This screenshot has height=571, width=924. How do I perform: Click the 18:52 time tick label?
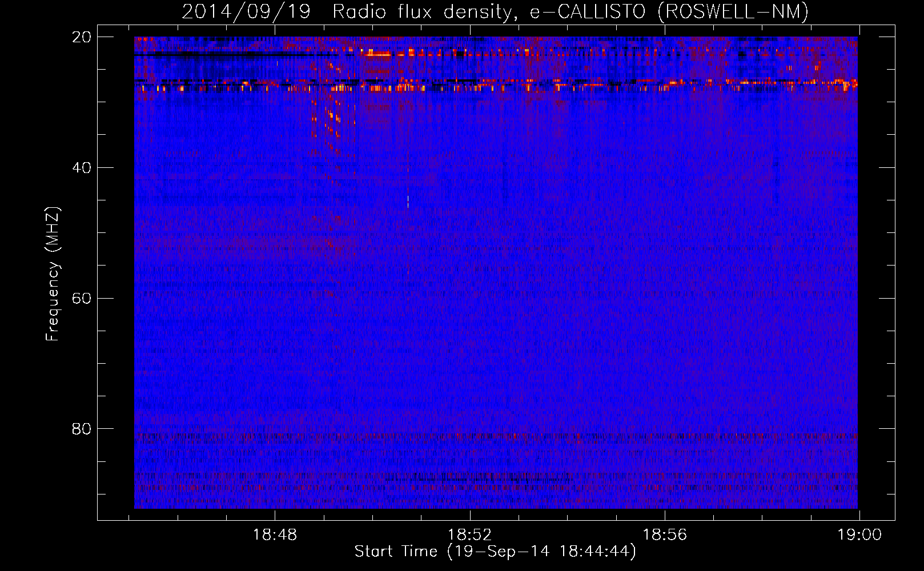[470, 535]
